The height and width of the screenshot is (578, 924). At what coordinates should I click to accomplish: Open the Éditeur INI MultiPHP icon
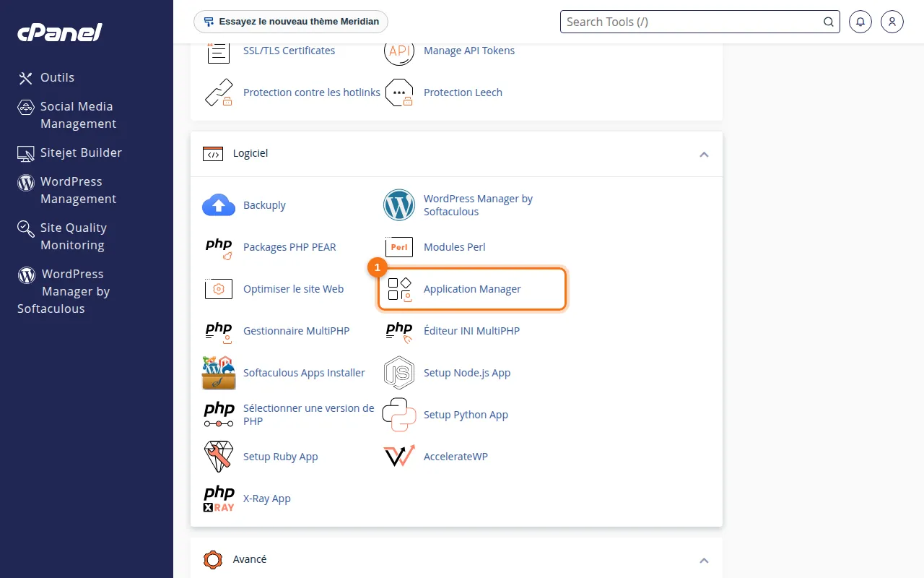pyautogui.click(x=399, y=331)
